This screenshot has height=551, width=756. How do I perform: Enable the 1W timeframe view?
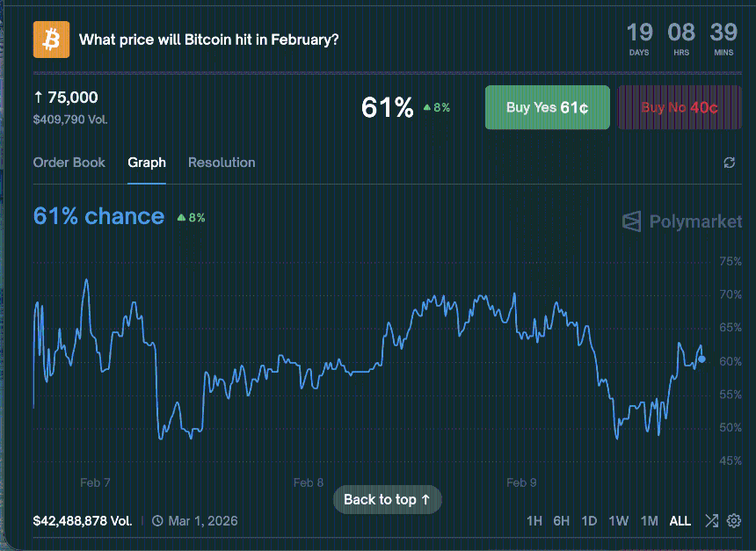(618, 520)
